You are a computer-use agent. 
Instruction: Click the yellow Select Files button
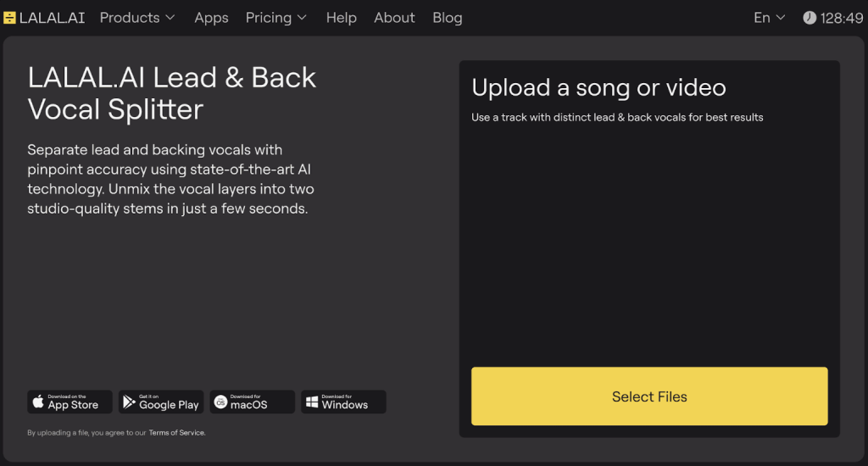coord(649,397)
